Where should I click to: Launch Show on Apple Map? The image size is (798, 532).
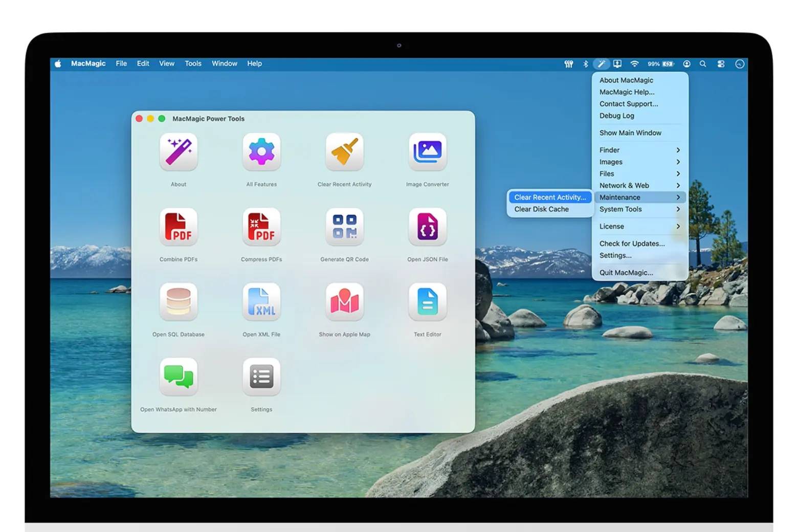pyautogui.click(x=344, y=301)
